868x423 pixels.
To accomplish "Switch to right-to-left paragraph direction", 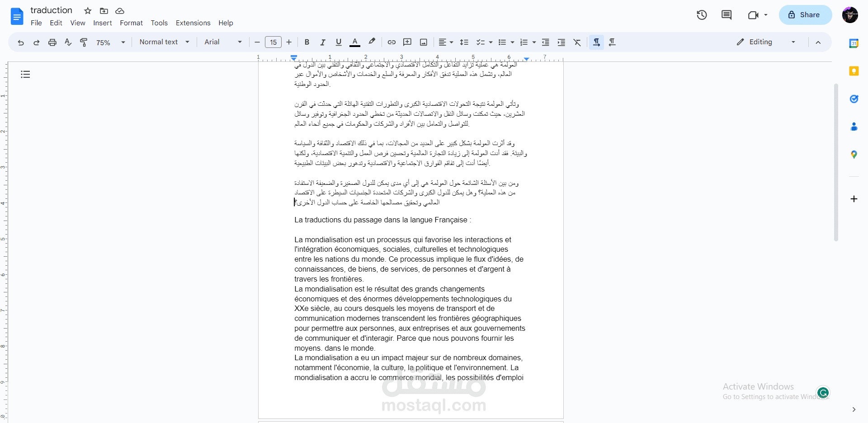I will click(612, 42).
